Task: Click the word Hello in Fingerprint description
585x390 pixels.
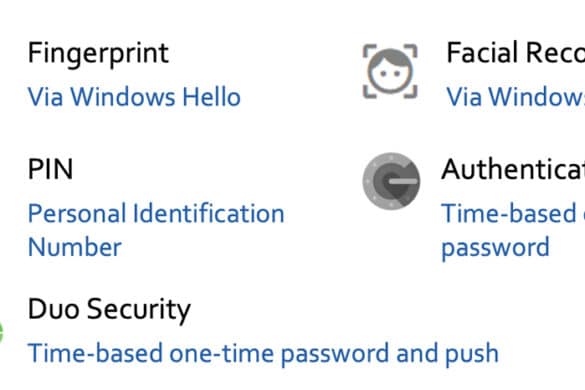Action: pos(212,97)
